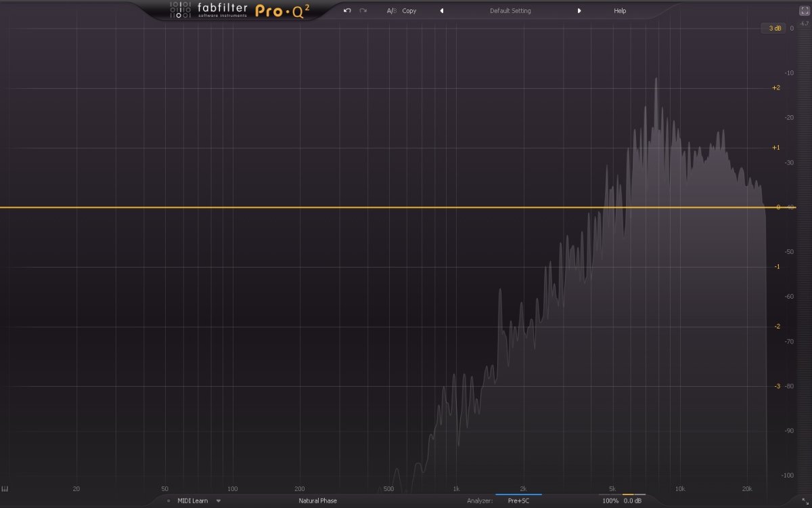
Task: Open the Natural Phase processing mode menu
Action: [x=317, y=501]
